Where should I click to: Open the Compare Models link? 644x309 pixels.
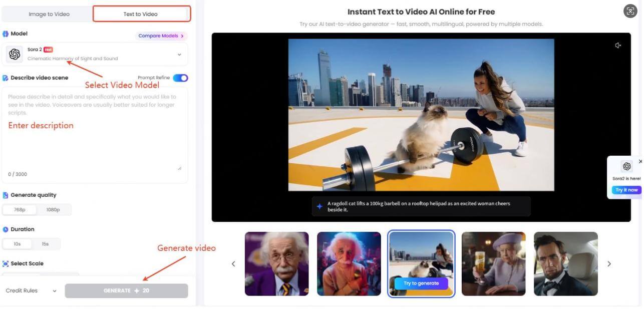click(160, 36)
